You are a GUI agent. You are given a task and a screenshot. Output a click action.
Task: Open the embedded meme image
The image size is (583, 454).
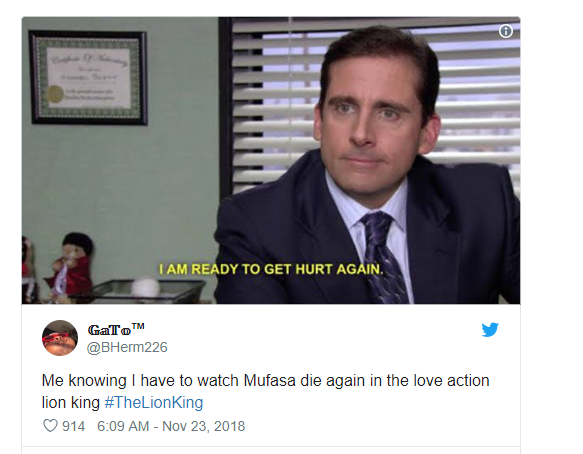point(271,160)
